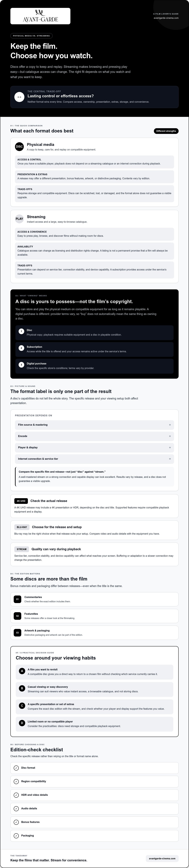This screenshot has width=189, height=868.
Task: Click the letter C decision guide badge
Action: (22, 706)
